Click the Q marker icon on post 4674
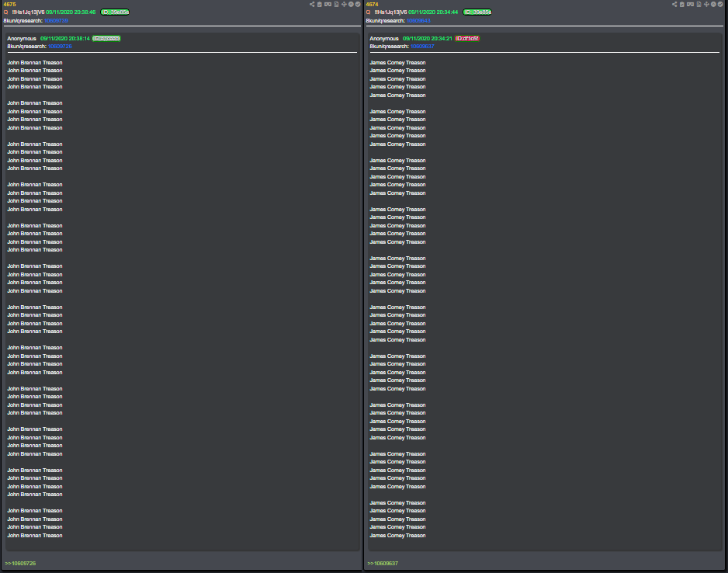The width and height of the screenshot is (728, 573). [x=368, y=12]
